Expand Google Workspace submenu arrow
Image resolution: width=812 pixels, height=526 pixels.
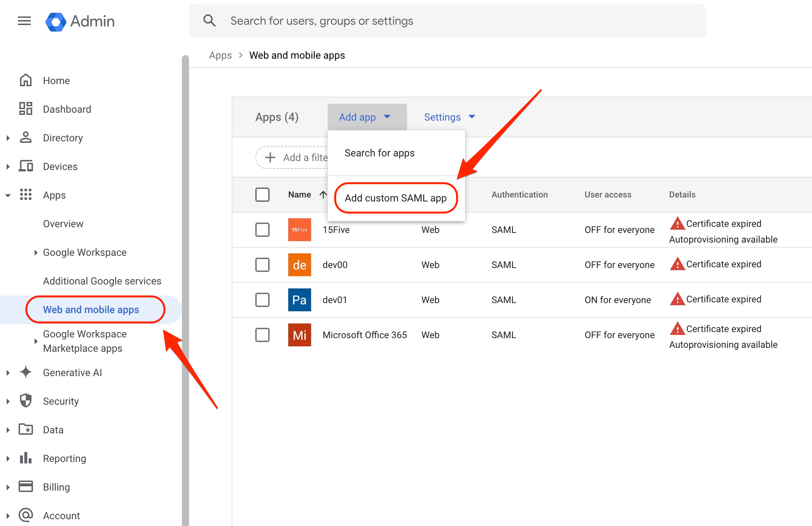[x=36, y=252]
